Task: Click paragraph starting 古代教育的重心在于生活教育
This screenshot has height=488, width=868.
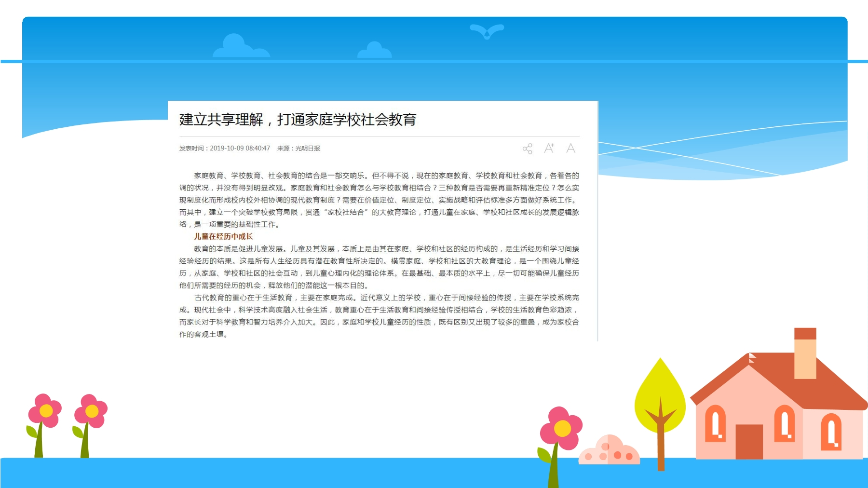Action: pos(379,316)
